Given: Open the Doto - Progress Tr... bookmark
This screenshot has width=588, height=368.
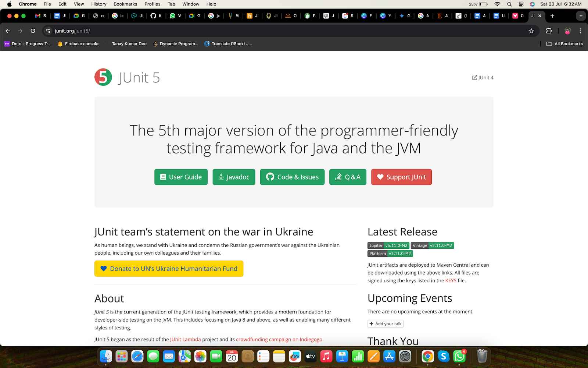Looking at the screenshot, I should tap(28, 44).
